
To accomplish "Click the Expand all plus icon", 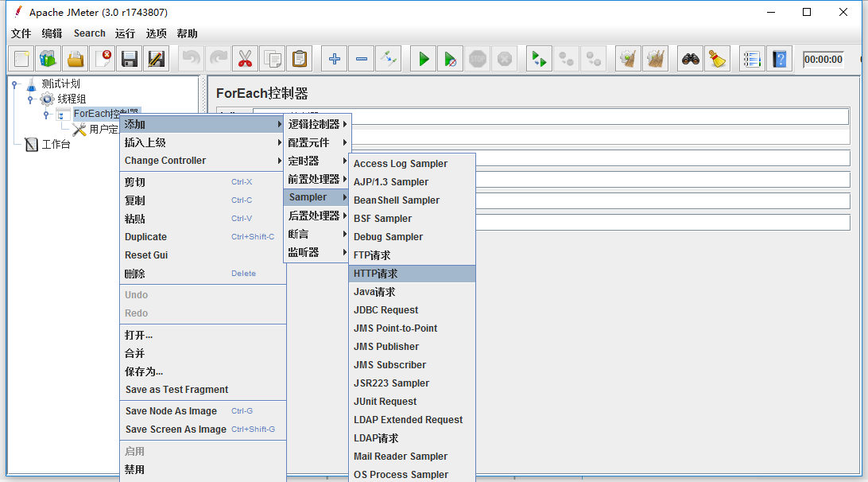I will (335, 59).
